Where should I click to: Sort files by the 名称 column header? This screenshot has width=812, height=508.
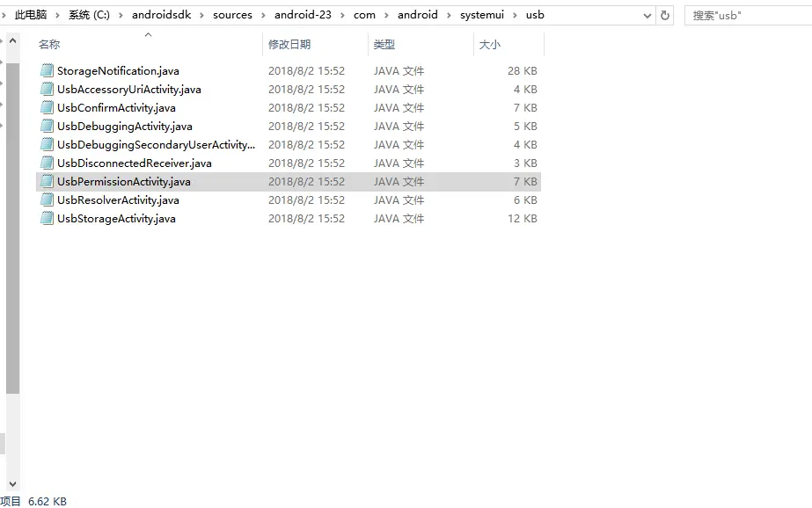(x=49, y=45)
